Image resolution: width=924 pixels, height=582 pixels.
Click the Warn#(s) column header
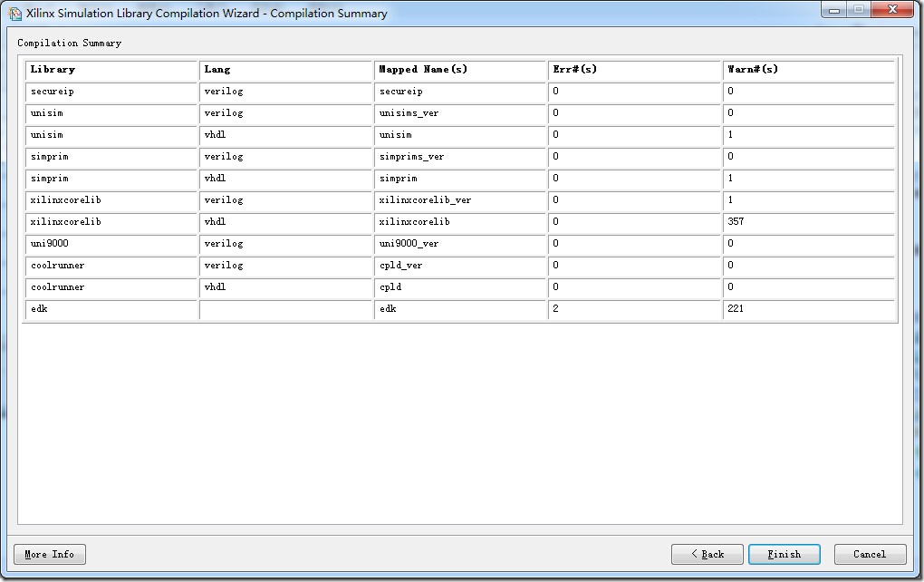click(808, 70)
